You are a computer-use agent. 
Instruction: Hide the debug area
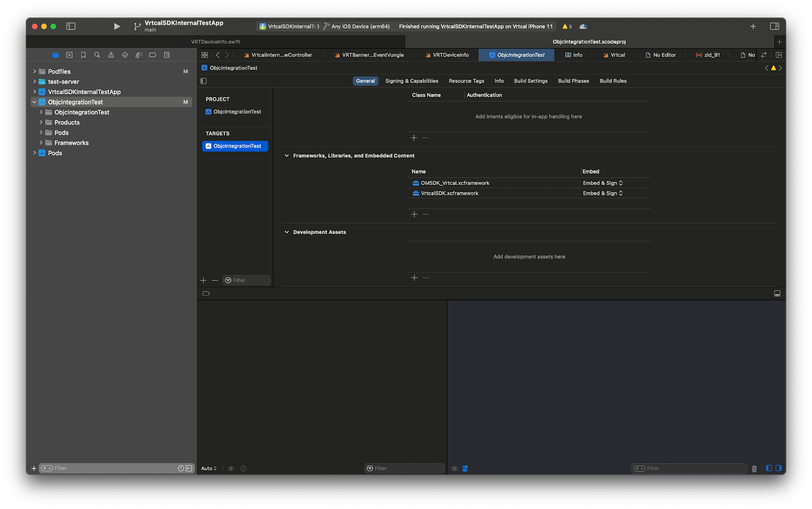pyautogui.click(x=777, y=294)
